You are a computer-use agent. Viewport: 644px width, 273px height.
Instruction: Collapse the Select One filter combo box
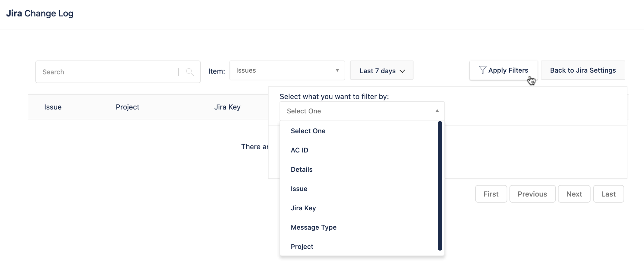point(362,111)
